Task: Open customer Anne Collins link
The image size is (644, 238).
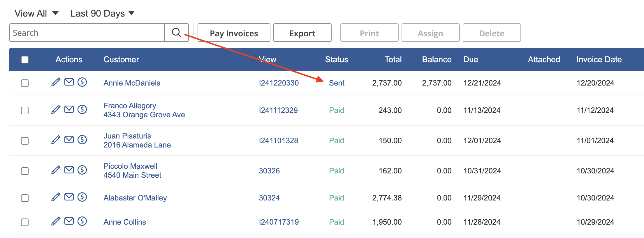Action: 125,222
